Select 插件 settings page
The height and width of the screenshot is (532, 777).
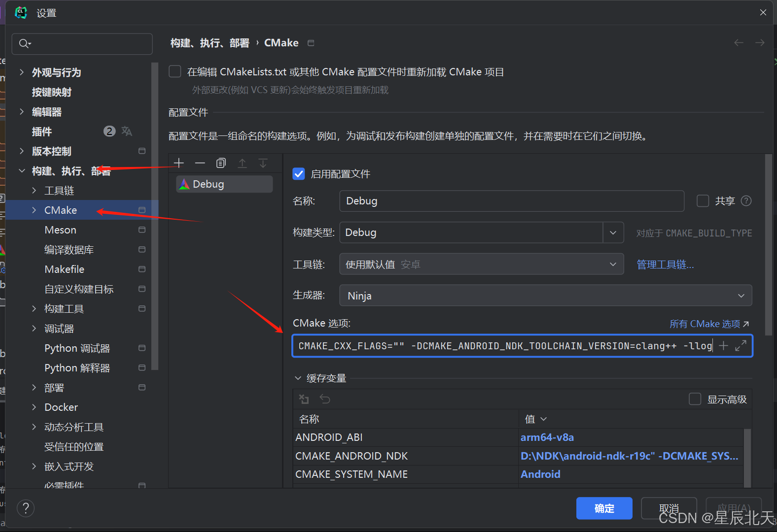(x=42, y=131)
